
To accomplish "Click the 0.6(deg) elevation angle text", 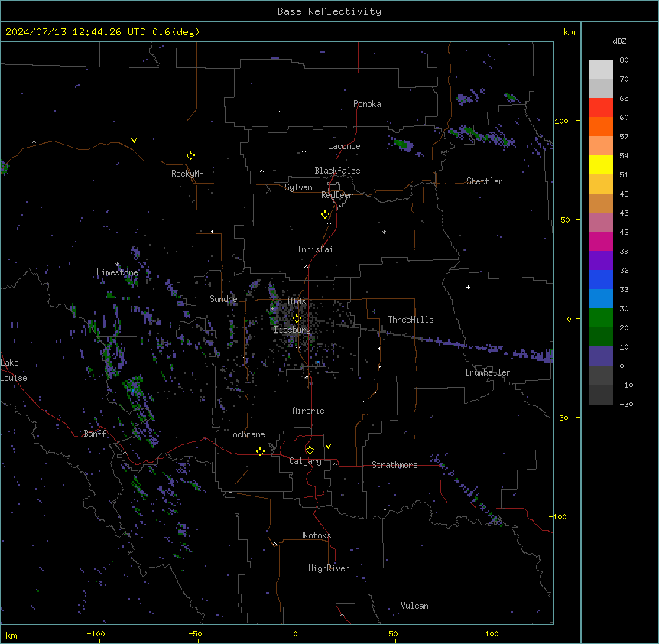I will pos(176,32).
